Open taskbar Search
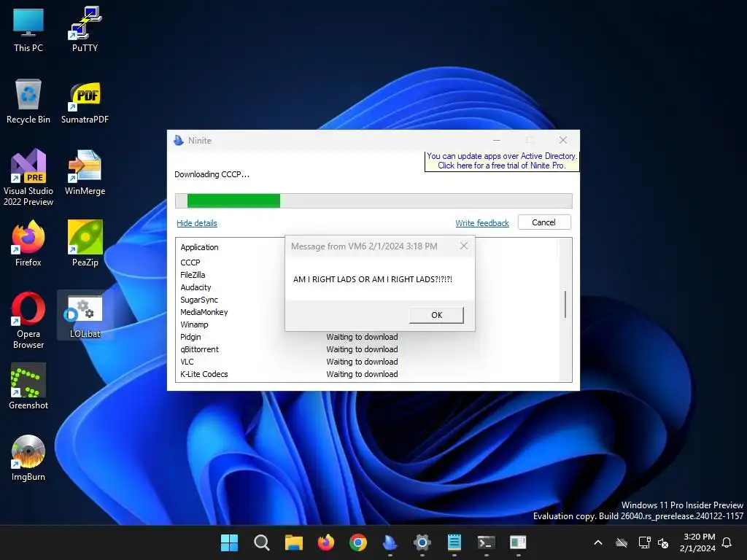Screen dimensions: 747x560 point(262,542)
